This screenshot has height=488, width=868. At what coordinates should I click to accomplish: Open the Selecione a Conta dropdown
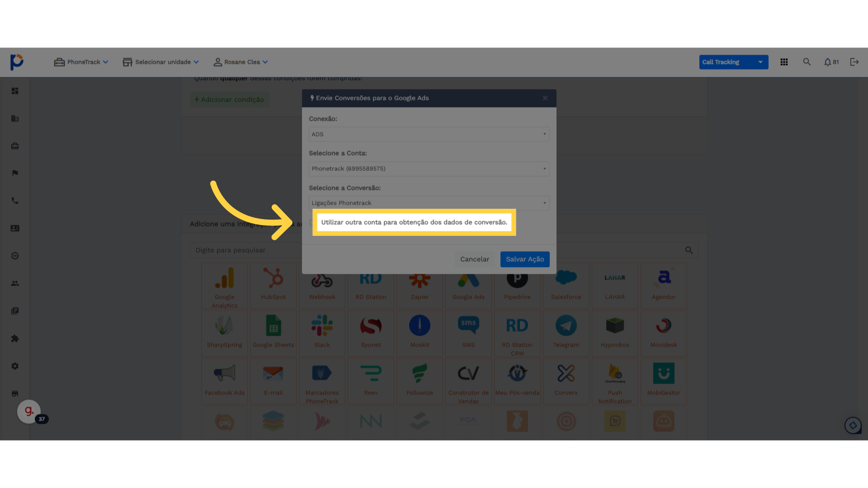[429, 169]
